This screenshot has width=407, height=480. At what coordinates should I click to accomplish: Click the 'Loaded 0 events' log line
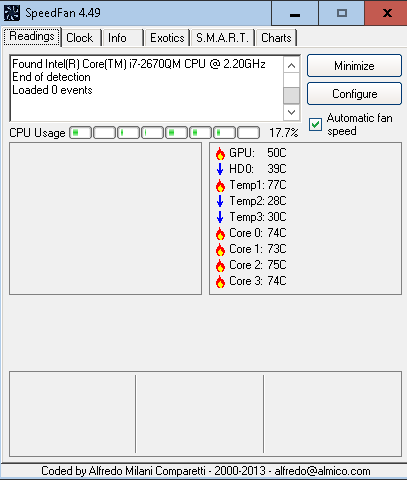tap(52, 90)
